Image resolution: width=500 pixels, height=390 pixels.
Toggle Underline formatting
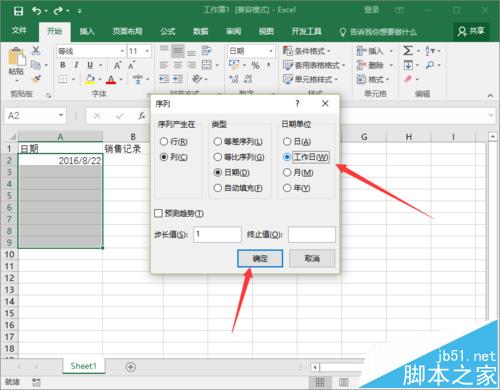(90, 65)
